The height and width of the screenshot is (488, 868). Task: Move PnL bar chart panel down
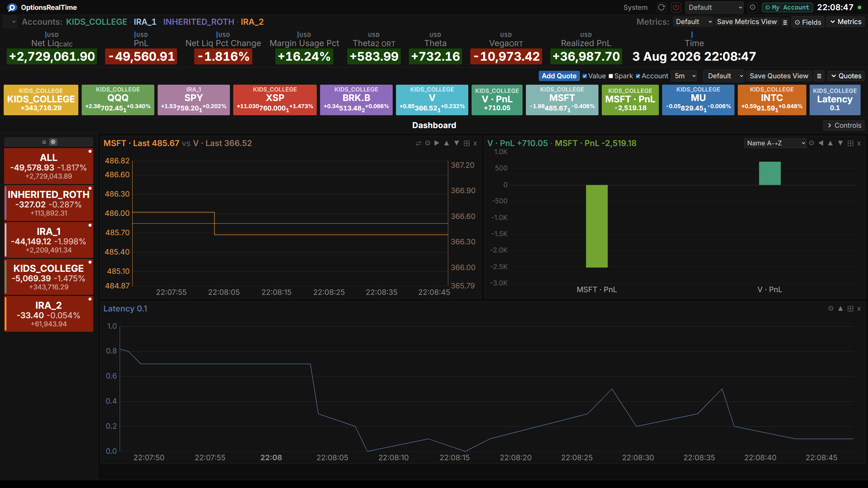(x=841, y=143)
